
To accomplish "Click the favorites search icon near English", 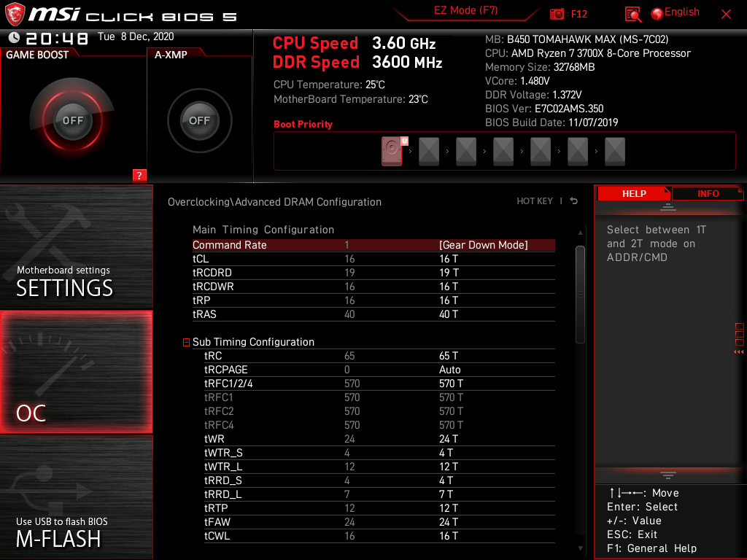I will (632, 12).
